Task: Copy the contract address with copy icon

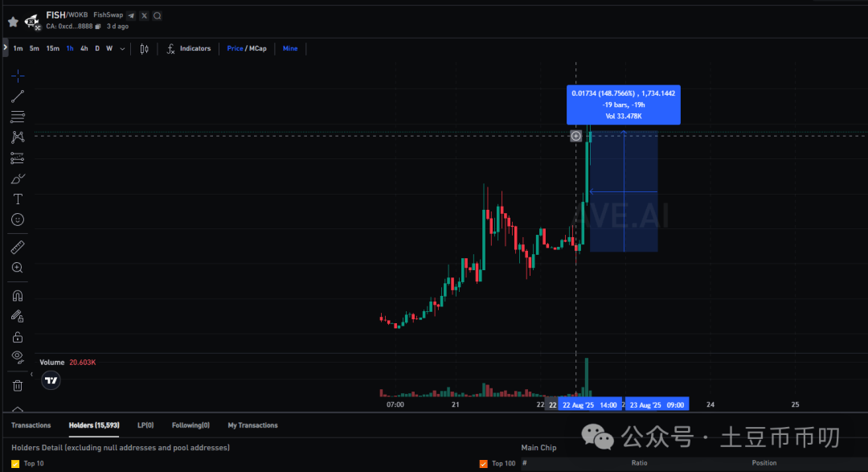Action: [x=98, y=27]
